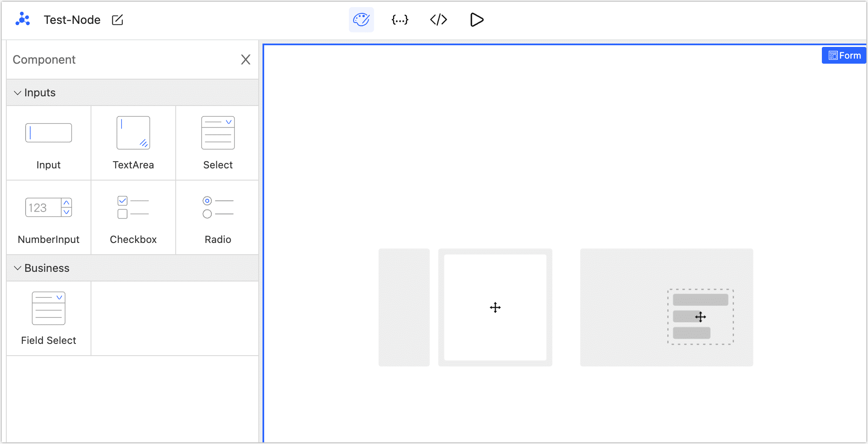Click the play preview button
The image size is (868, 444).
click(477, 20)
